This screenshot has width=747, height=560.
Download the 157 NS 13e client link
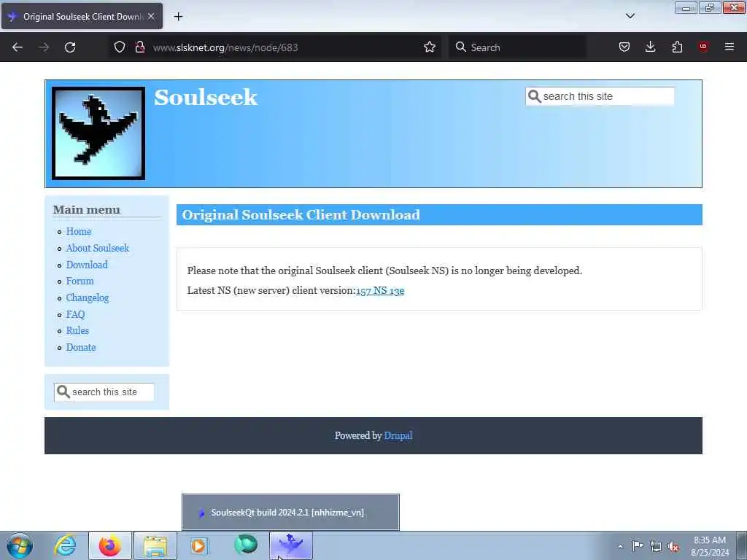pos(379,290)
